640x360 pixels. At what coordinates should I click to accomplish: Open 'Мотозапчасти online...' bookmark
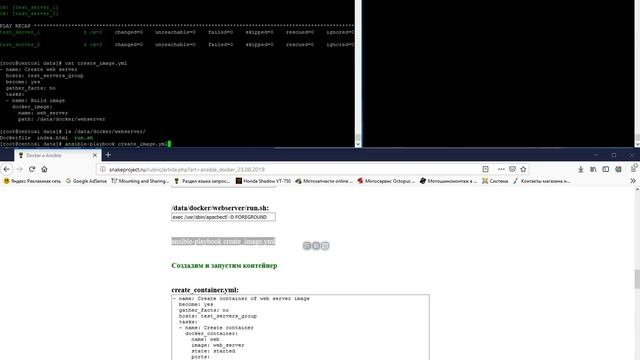pos(324,181)
